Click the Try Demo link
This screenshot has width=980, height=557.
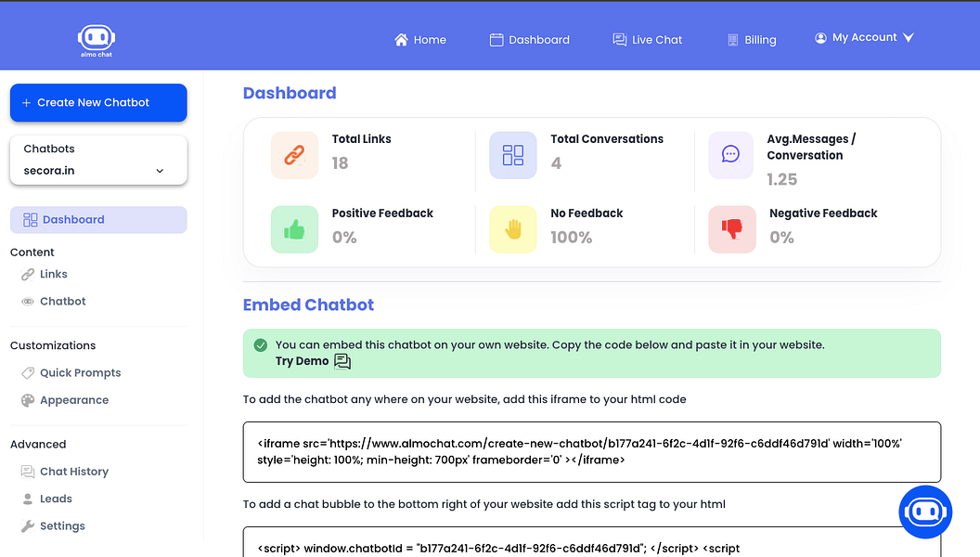(x=302, y=361)
